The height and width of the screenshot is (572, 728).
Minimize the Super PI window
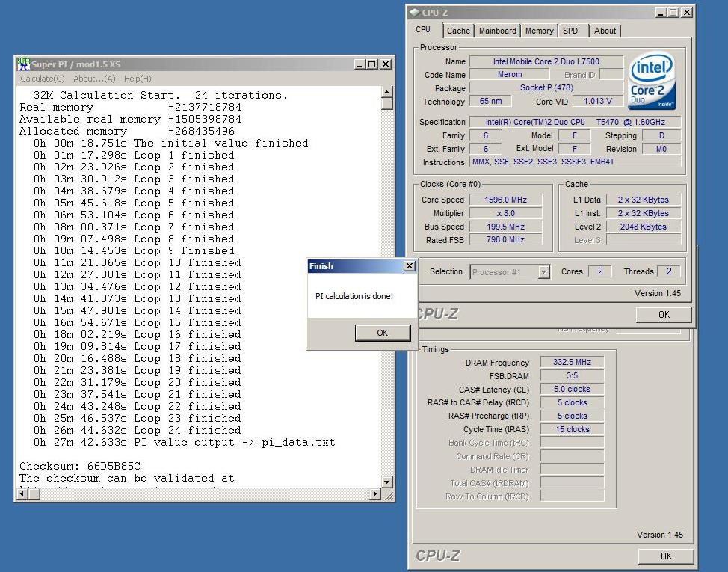[x=360, y=64]
